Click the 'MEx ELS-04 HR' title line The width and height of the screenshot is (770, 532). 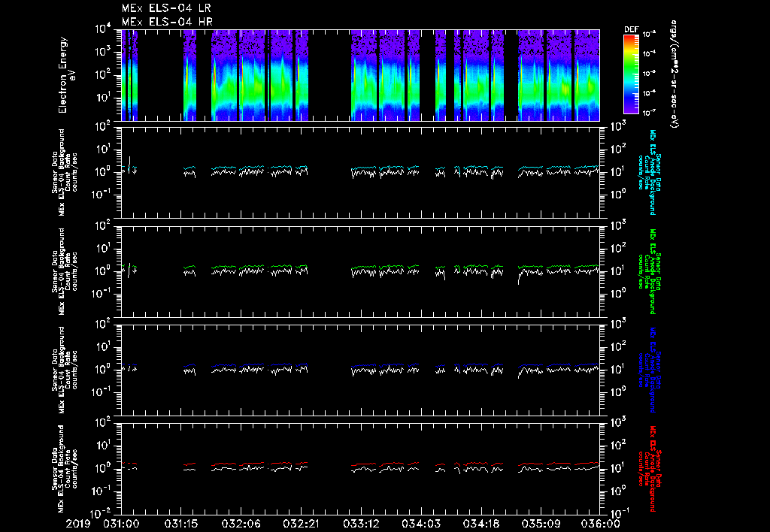(x=167, y=22)
